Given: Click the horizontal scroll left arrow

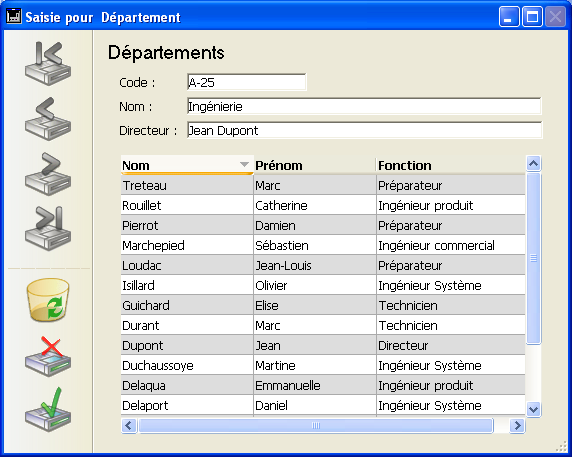Looking at the screenshot, I should (129, 425).
